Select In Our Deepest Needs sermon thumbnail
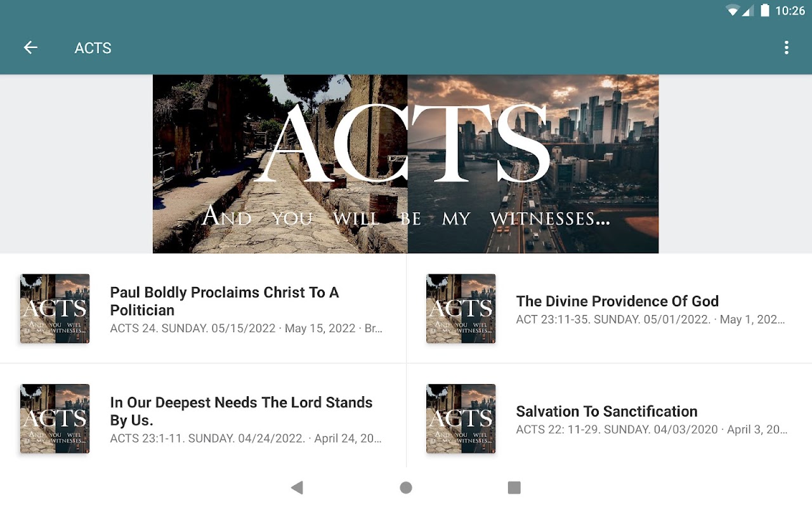Viewport: 812px width, 508px height. click(55, 418)
